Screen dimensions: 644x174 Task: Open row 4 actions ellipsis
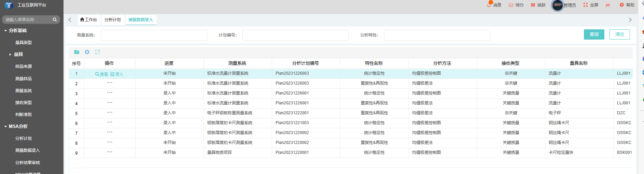point(110,103)
